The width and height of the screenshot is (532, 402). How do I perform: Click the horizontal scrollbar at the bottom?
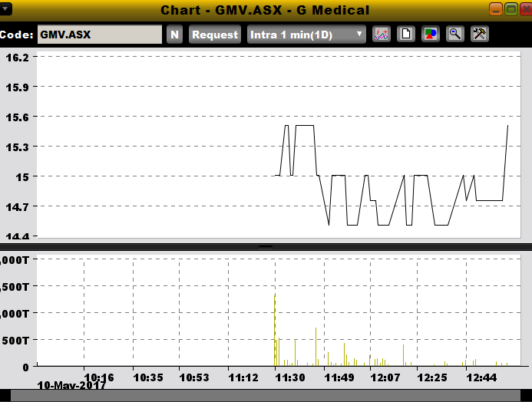click(266, 396)
